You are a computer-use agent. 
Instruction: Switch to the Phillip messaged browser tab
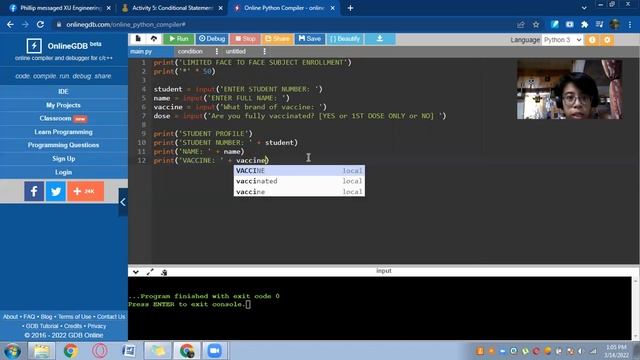tap(60, 8)
